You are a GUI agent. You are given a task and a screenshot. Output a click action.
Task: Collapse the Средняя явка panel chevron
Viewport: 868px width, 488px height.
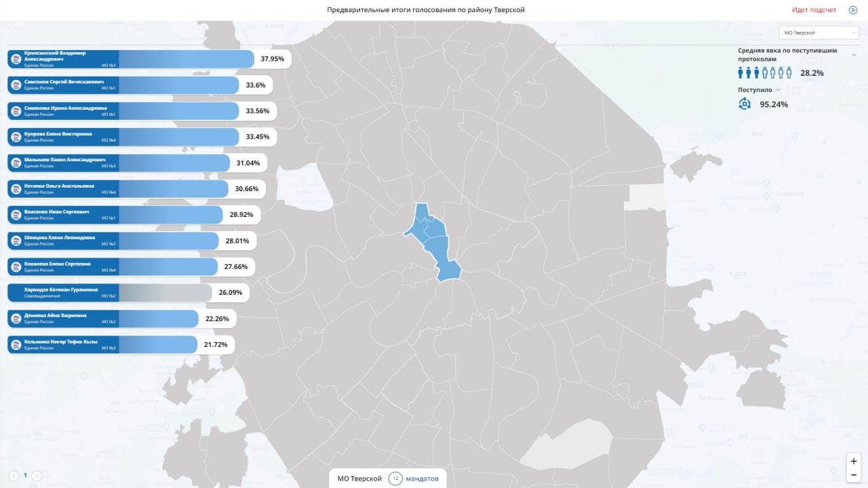pos(854,55)
